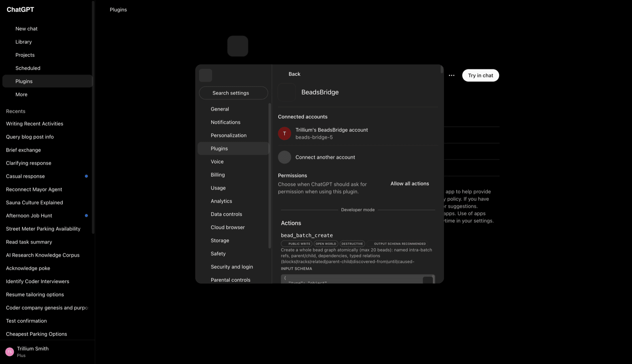The width and height of the screenshot is (632, 364).
Task: Open the Test confirmation chat
Action: pyautogui.click(x=47, y=321)
